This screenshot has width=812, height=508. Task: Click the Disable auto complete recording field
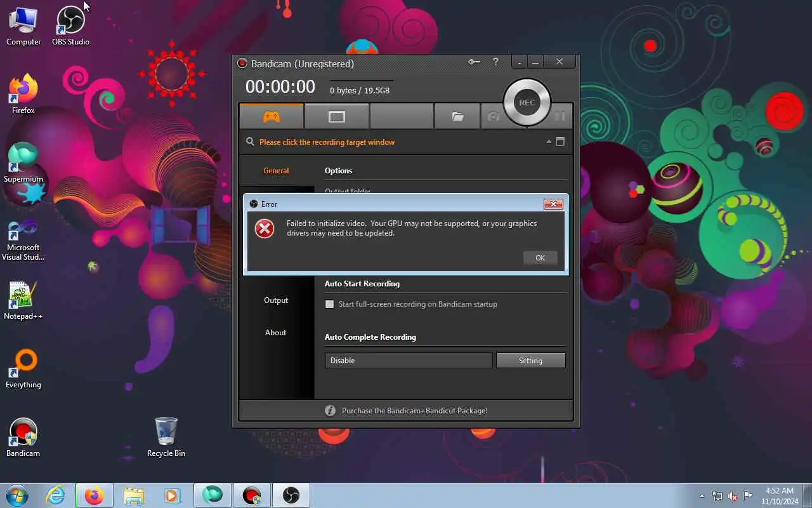[409, 361]
